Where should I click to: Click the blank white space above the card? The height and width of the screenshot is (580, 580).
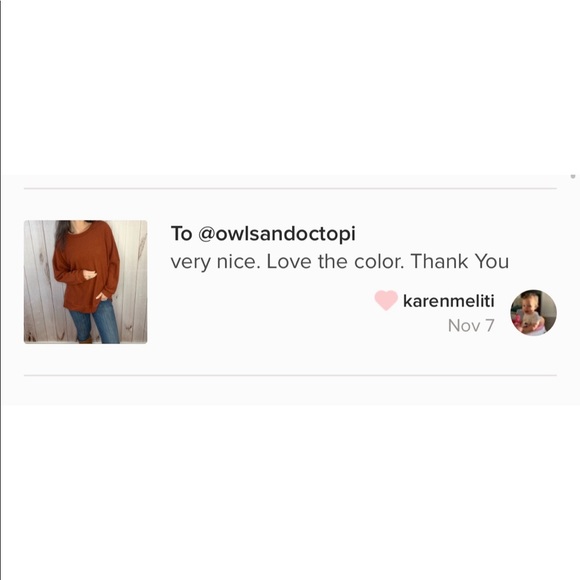point(290,87)
